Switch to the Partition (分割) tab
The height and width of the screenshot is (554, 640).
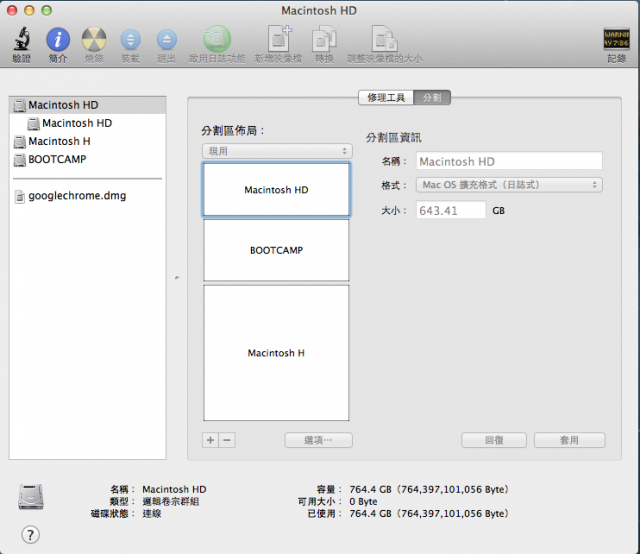pyautogui.click(x=432, y=98)
